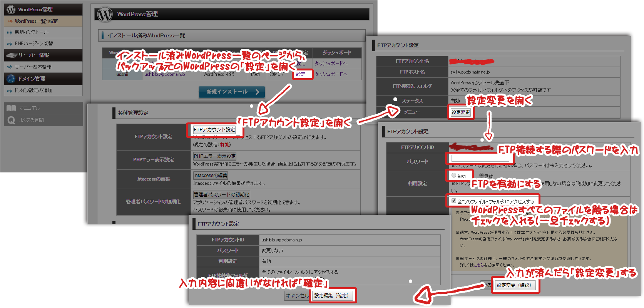Click the book icon beside マニュアル

(11, 108)
